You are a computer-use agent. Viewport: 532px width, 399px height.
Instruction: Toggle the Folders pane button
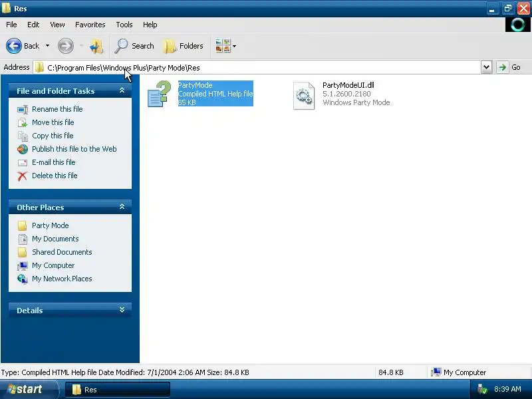184,46
